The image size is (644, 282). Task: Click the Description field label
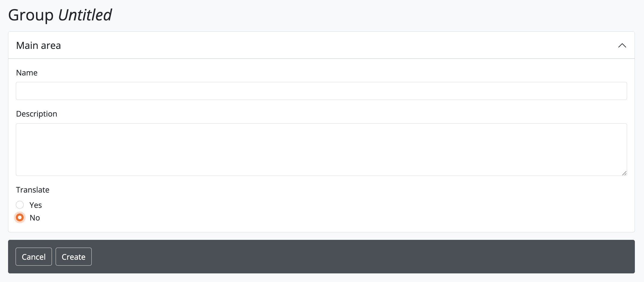pos(37,114)
